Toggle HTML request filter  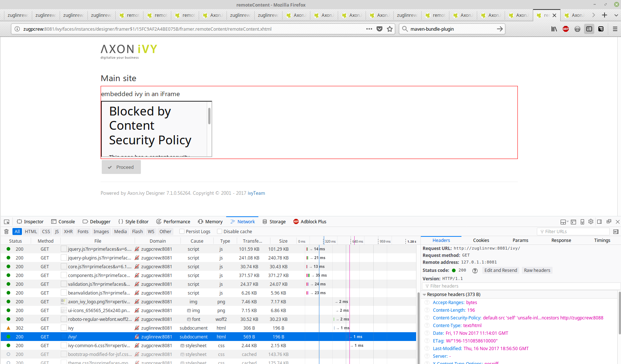click(31, 232)
